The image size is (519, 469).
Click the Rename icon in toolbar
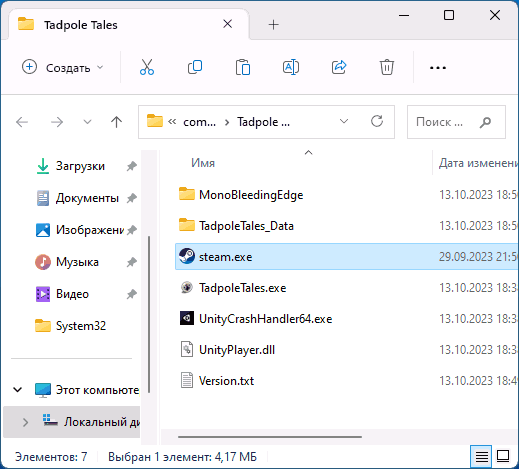coord(291,67)
